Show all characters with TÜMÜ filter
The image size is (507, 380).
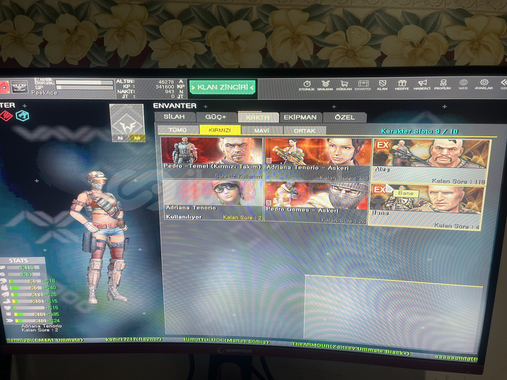(x=178, y=130)
